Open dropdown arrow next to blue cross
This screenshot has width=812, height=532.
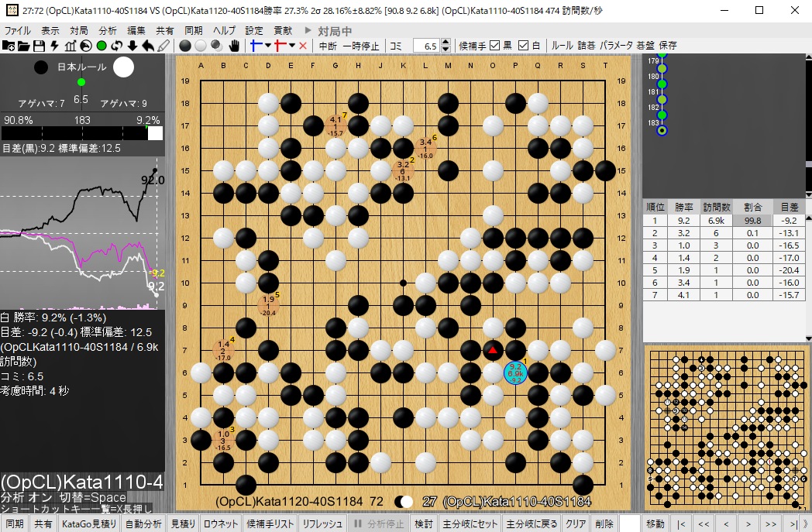pos(268,46)
